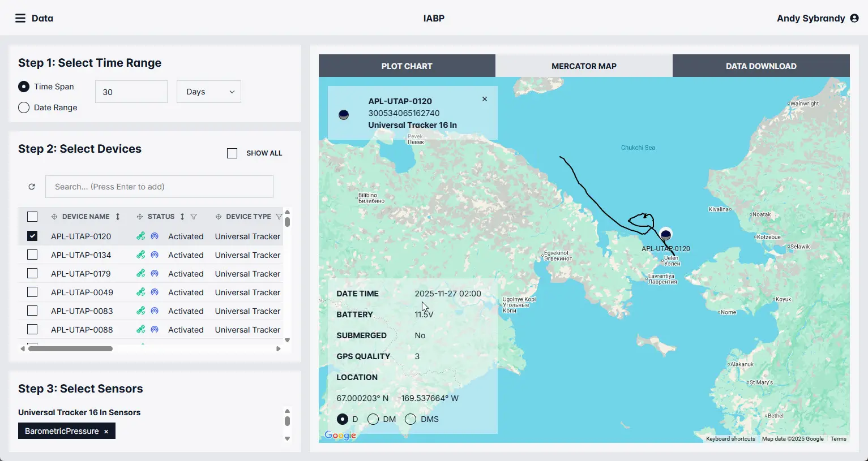Screen dimensions: 868x461
Task: Open the Status column filter funnel
Action: pyautogui.click(x=194, y=217)
